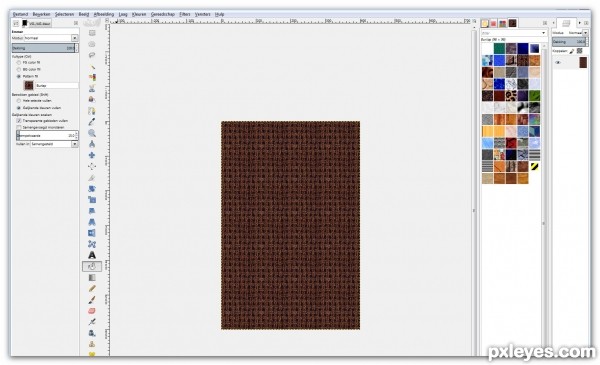600x365 pixels.
Task: Select the Perspective tool
Action: (92, 222)
